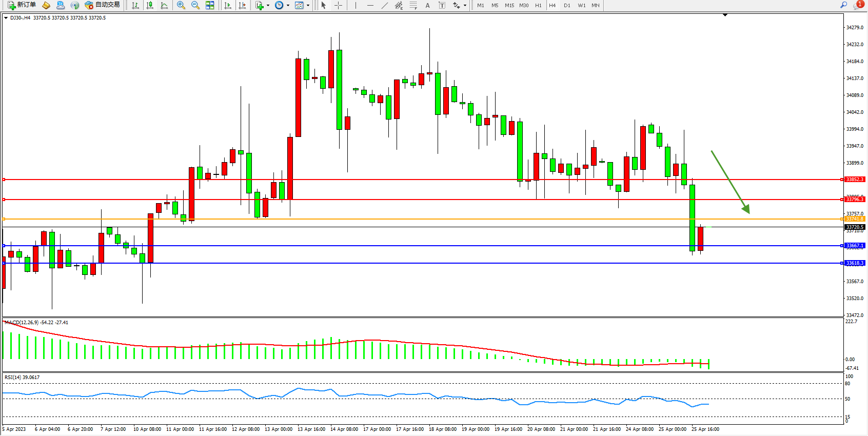Select the draw trendline tool
868x436 pixels.
[385, 5]
